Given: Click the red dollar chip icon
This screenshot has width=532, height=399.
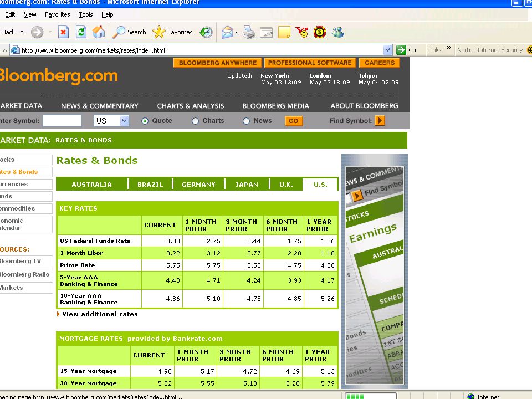Looking at the screenshot, I should [320, 32].
